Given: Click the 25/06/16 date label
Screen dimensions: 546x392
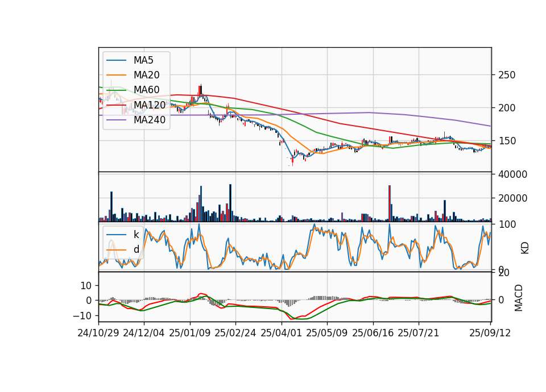Looking at the screenshot, I should click(x=373, y=333).
